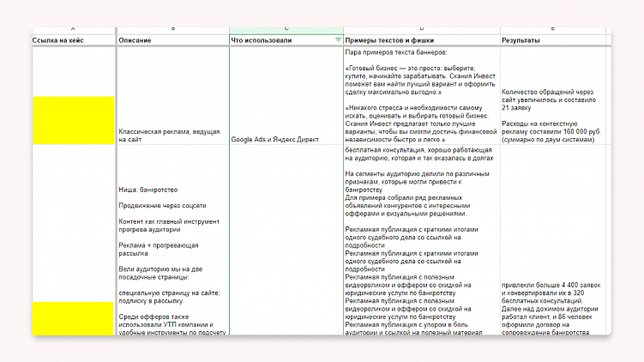Select header cell 'Что использовали'
This screenshot has height=362, width=644.
286,40
